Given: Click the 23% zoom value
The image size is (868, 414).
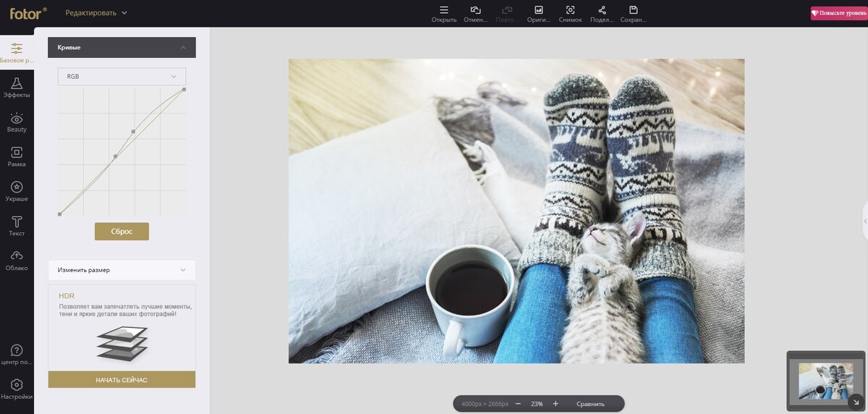Looking at the screenshot, I should click(537, 404).
